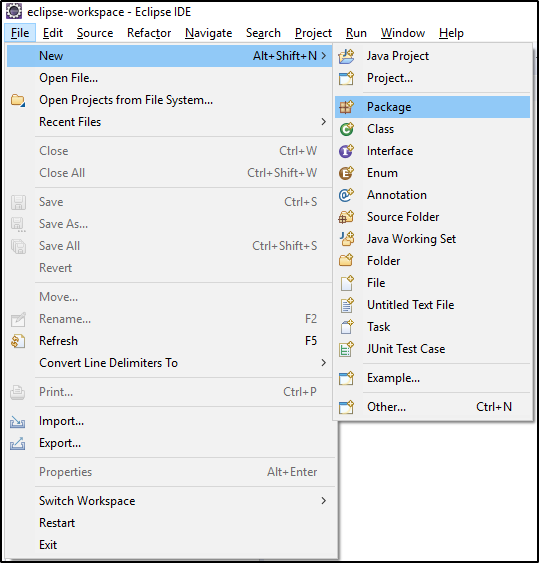Open the Edit menu
Image resolution: width=539 pixels, height=563 pixels.
click(53, 33)
